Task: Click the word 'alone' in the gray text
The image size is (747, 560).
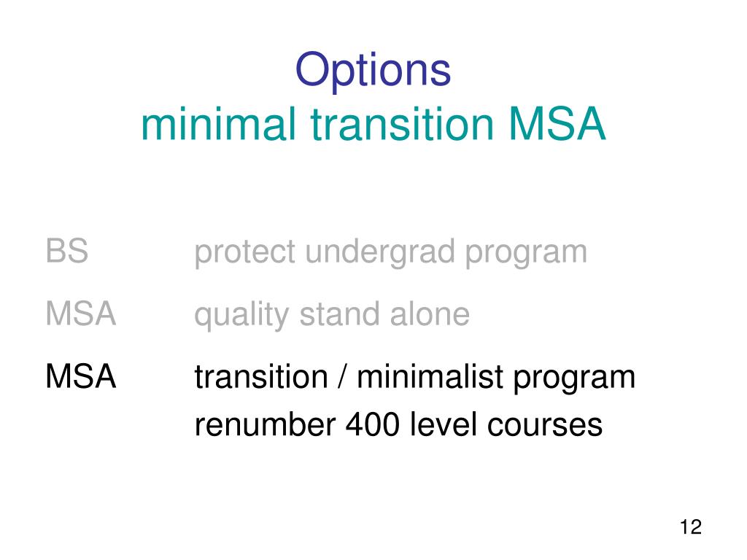Action: [x=430, y=314]
